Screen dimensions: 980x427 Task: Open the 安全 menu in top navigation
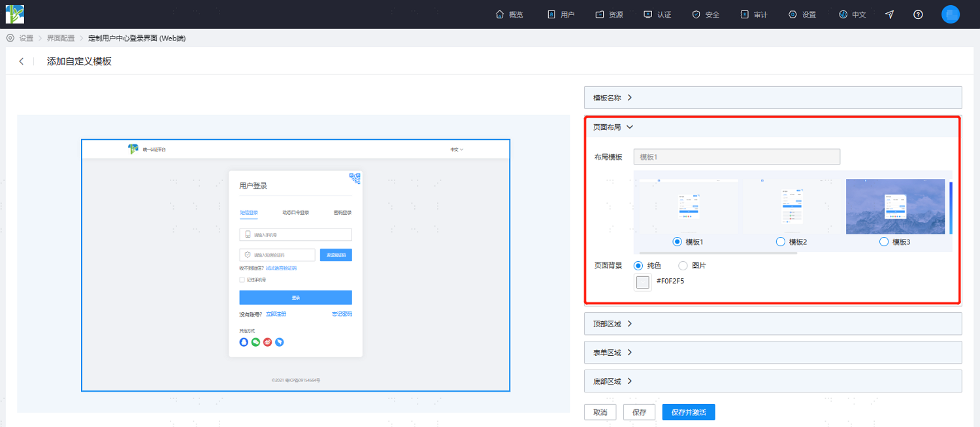click(706, 14)
